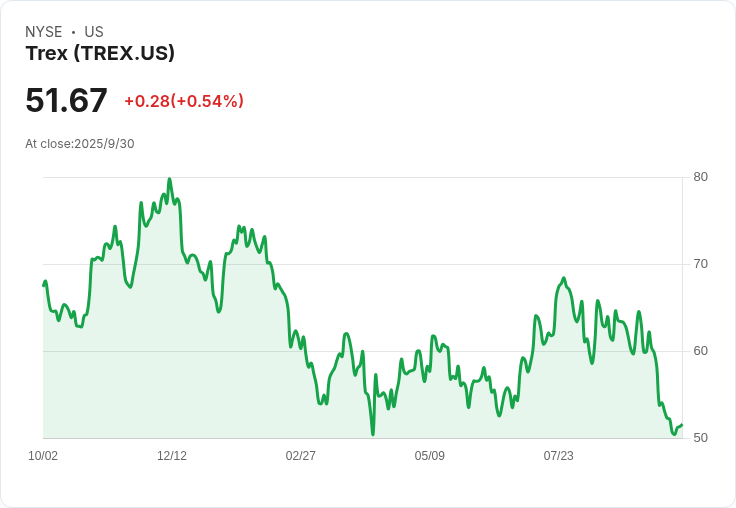Click the chart's lowest dip after 02/27
736x508 pixels.
tap(373, 434)
